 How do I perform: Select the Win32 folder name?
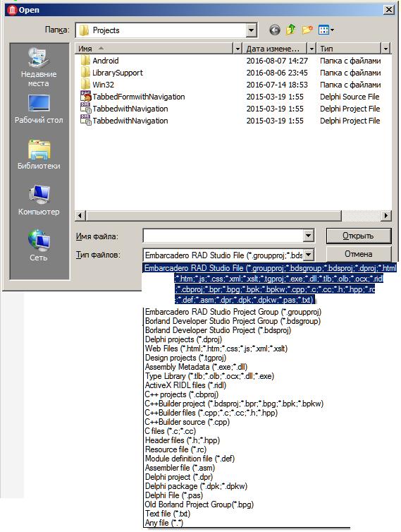pyautogui.click(x=103, y=85)
